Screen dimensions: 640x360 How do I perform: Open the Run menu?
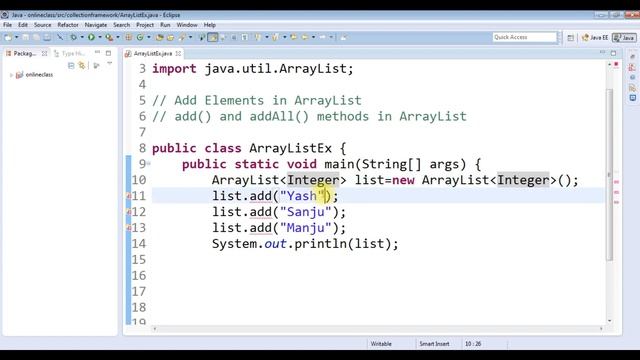165,25
